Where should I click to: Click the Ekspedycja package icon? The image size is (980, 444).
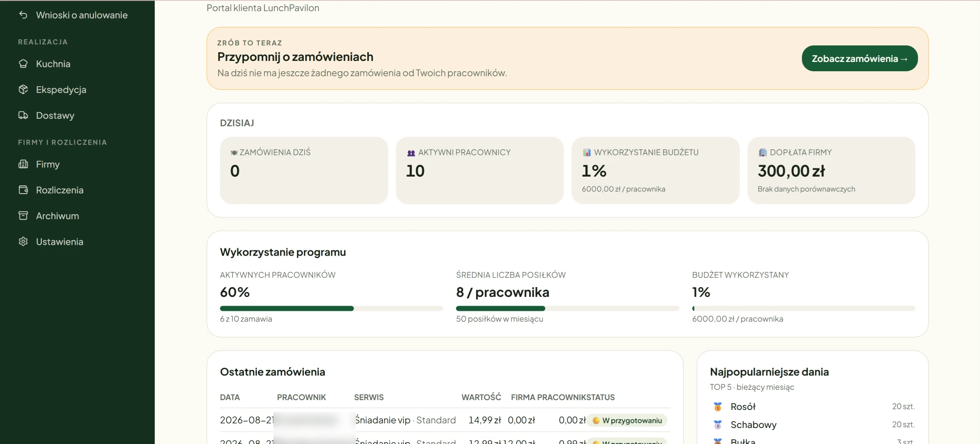click(23, 89)
